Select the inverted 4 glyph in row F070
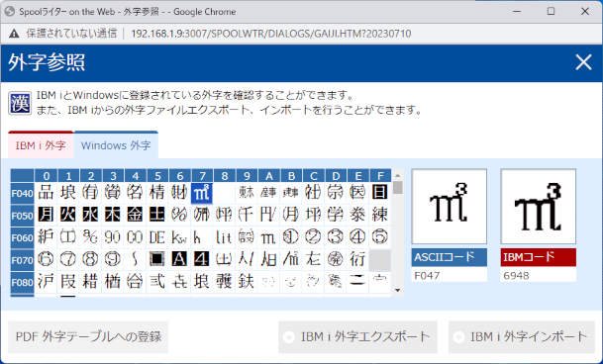This screenshot has height=364, width=603. 202,260
